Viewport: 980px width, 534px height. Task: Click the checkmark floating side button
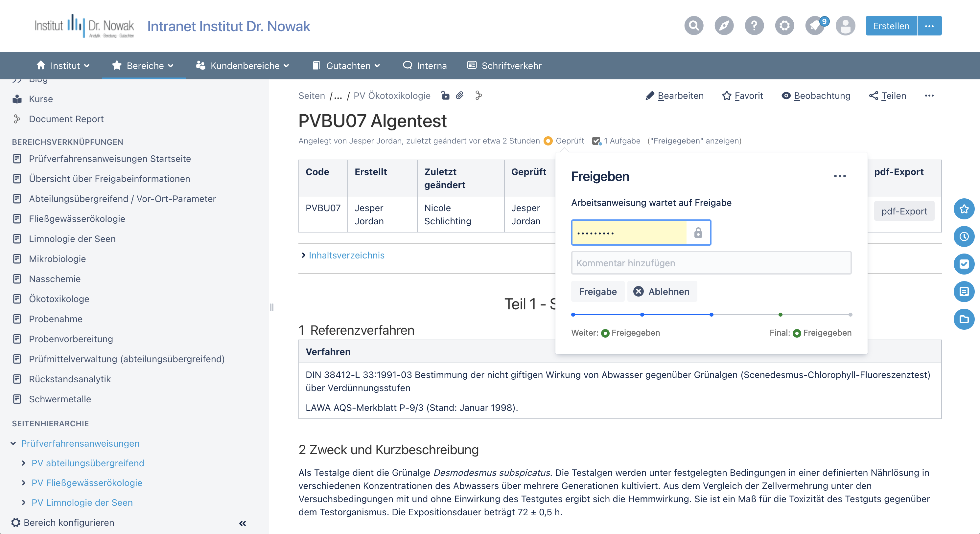click(964, 264)
